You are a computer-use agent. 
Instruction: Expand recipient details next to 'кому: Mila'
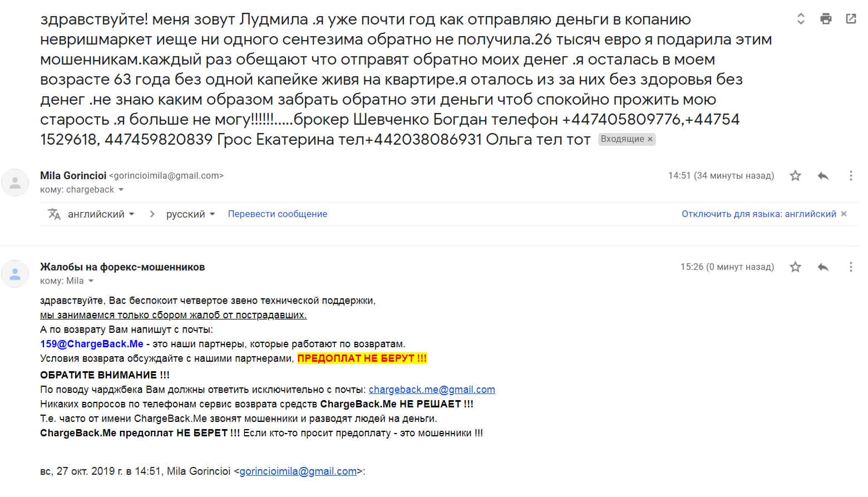91,281
